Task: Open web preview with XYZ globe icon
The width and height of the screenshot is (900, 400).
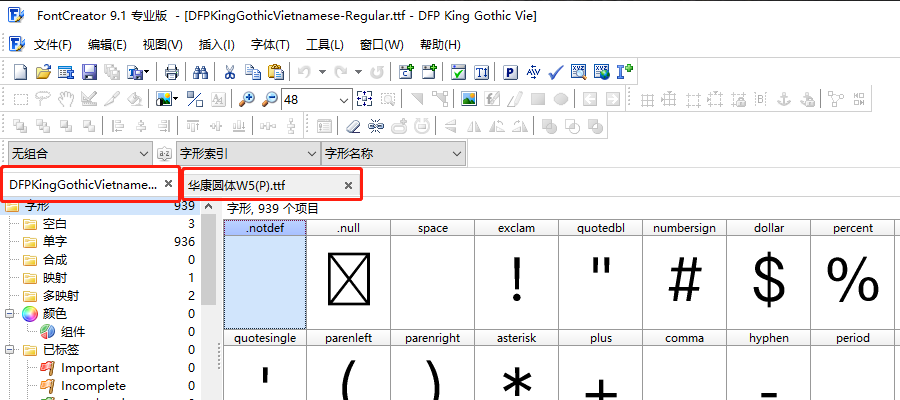Action: [602, 72]
